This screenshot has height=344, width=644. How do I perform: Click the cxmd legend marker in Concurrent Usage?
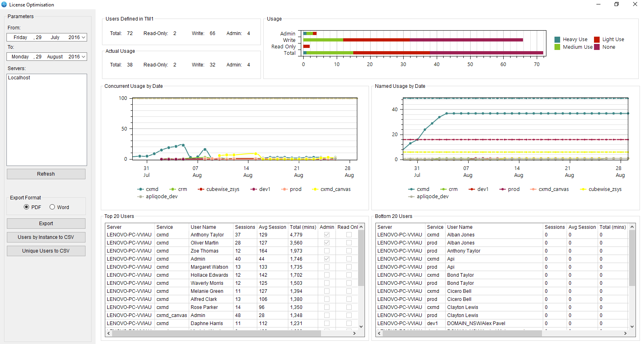[140, 189]
